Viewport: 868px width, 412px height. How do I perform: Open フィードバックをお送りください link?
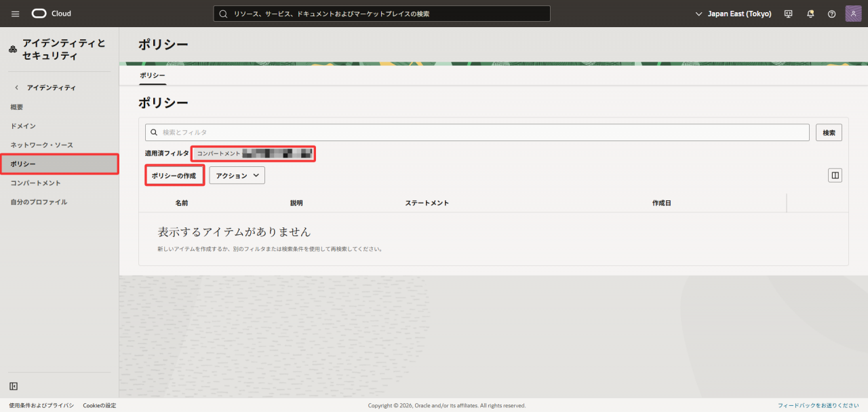(819, 405)
